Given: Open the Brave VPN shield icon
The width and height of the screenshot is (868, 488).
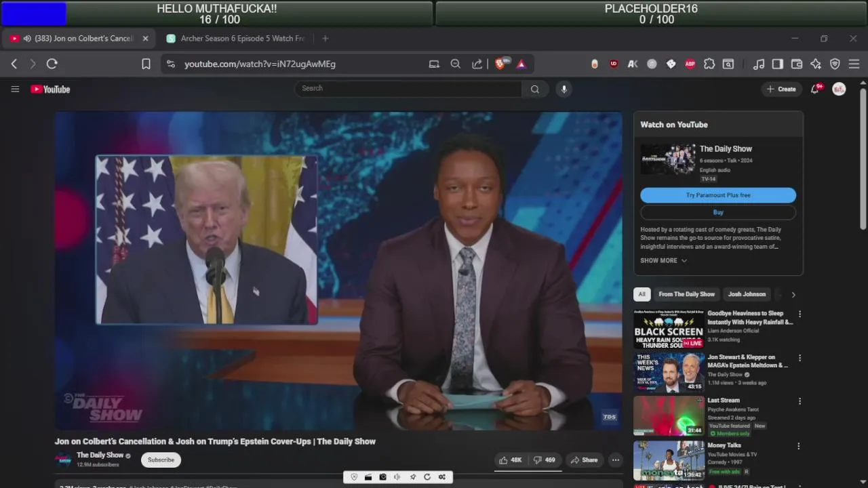Looking at the screenshot, I should (835, 64).
